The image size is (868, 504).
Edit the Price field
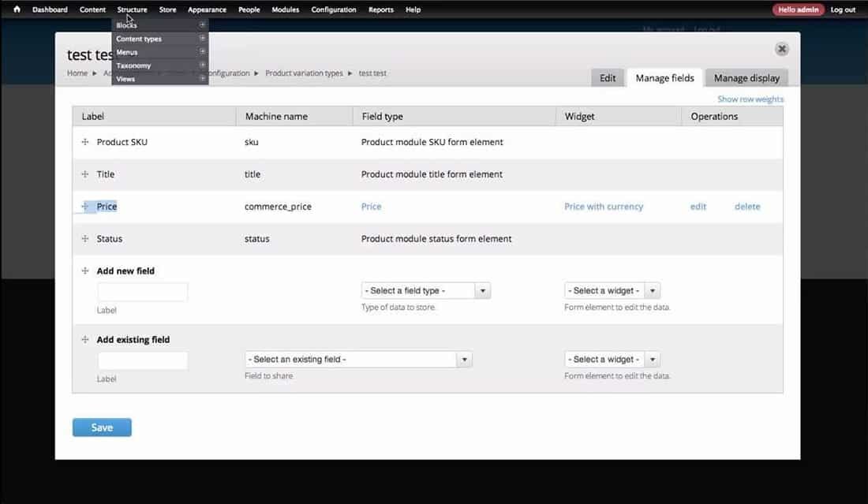coord(698,206)
